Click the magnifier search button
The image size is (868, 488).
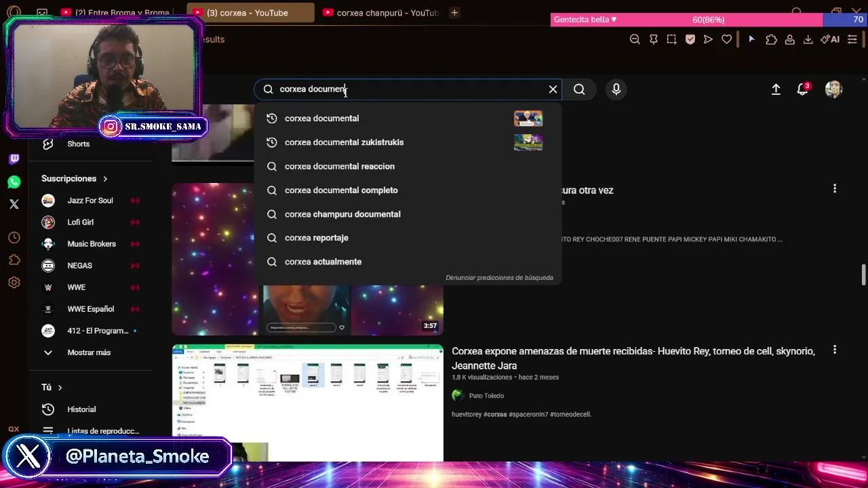pos(579,89)
